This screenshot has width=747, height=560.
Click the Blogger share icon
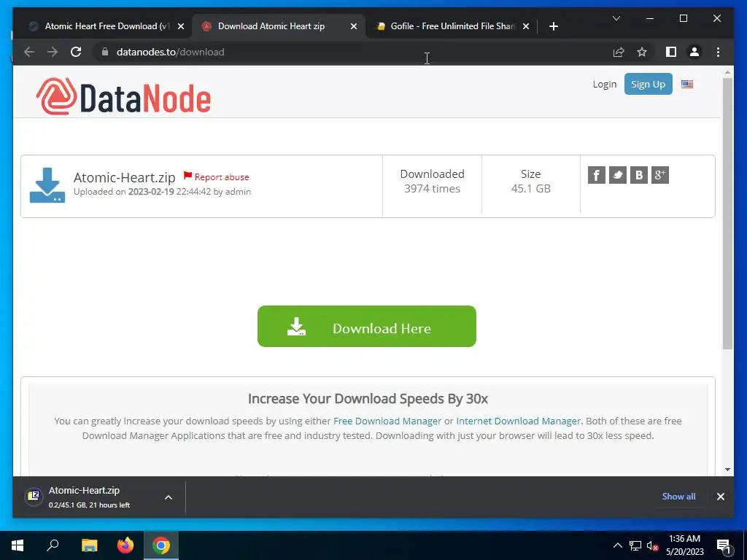point(639,175)
